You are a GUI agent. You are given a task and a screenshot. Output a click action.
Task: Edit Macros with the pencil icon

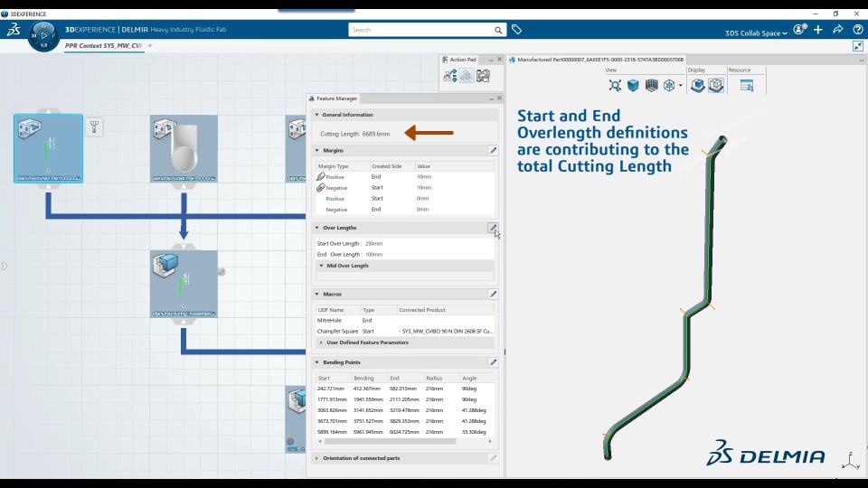[x=493, y=294]
